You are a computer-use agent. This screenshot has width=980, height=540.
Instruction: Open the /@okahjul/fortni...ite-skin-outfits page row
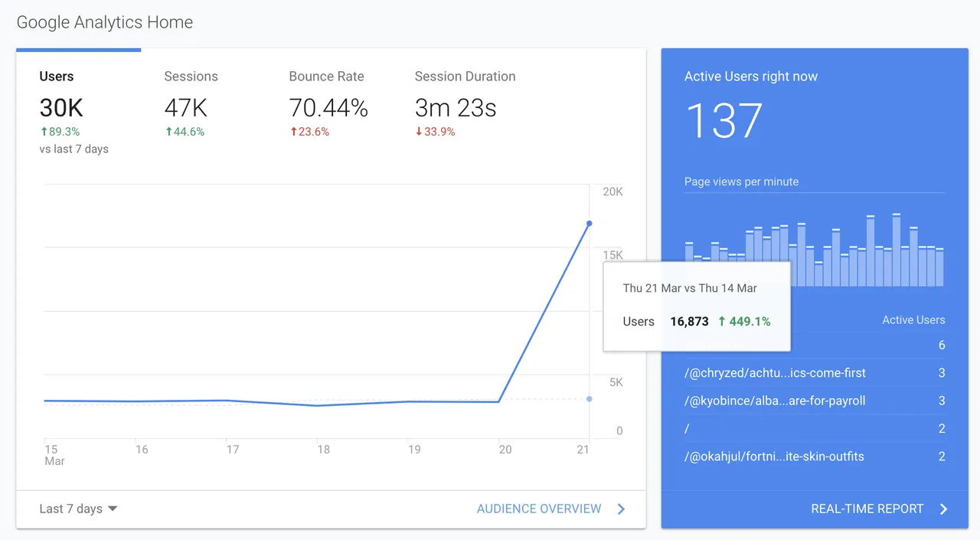(x=815, y=457)
